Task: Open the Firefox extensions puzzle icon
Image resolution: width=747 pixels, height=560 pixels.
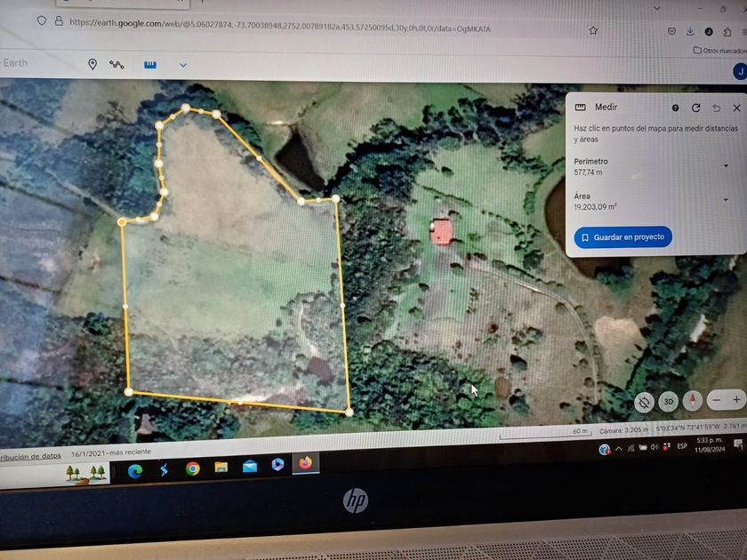Action: click(727, 32)
